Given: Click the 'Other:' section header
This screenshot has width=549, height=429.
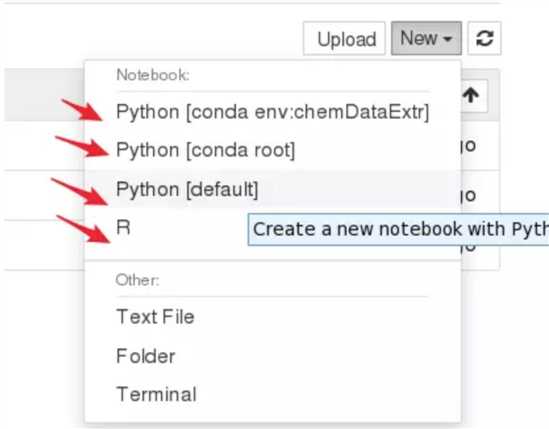Looking at the screenshot, I should [138, 280].
